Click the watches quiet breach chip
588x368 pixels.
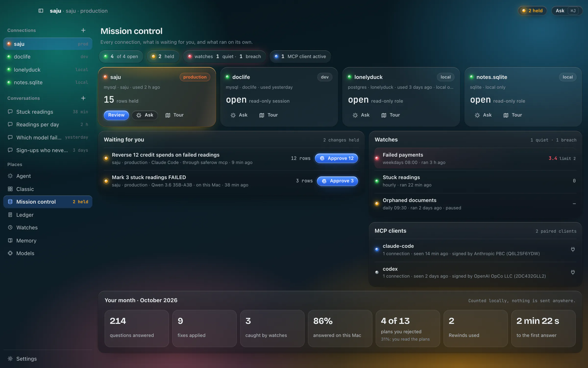point(224,57)
